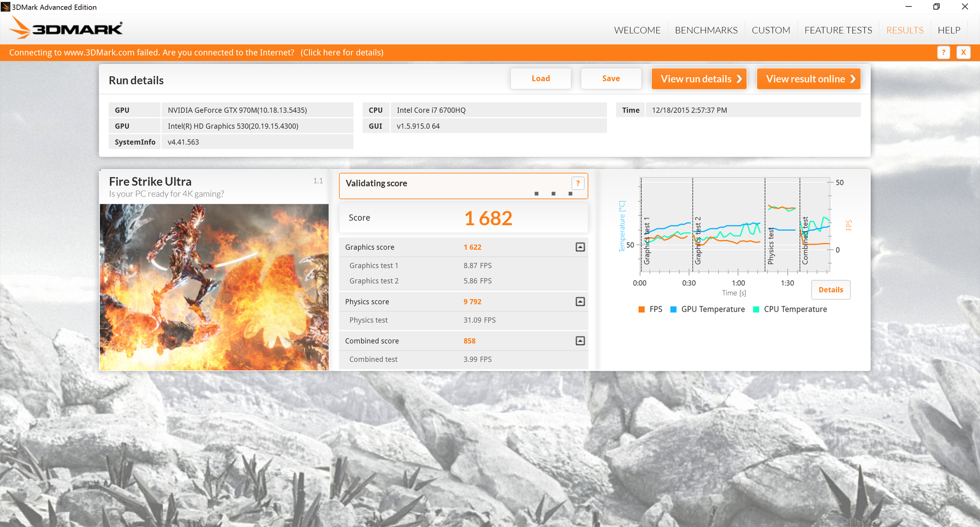The image size is (980, 527).
Task: Collapse the Physics score section
Action: [580, 302]
